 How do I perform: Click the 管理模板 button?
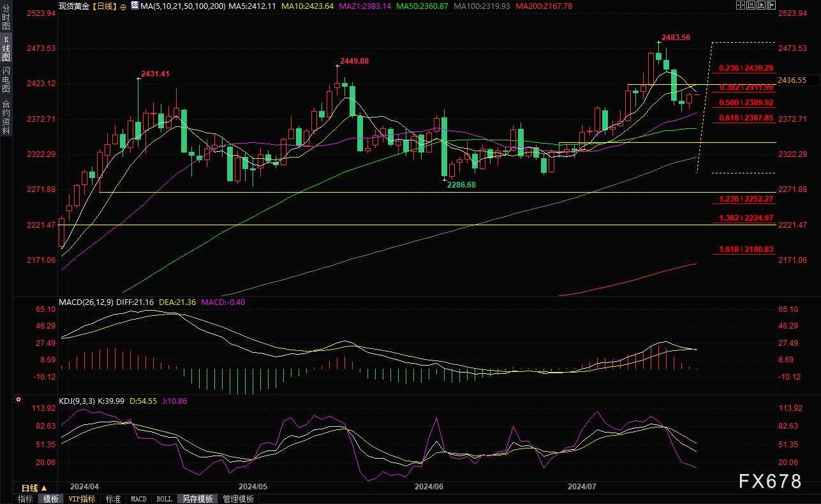tap(238, 499)
